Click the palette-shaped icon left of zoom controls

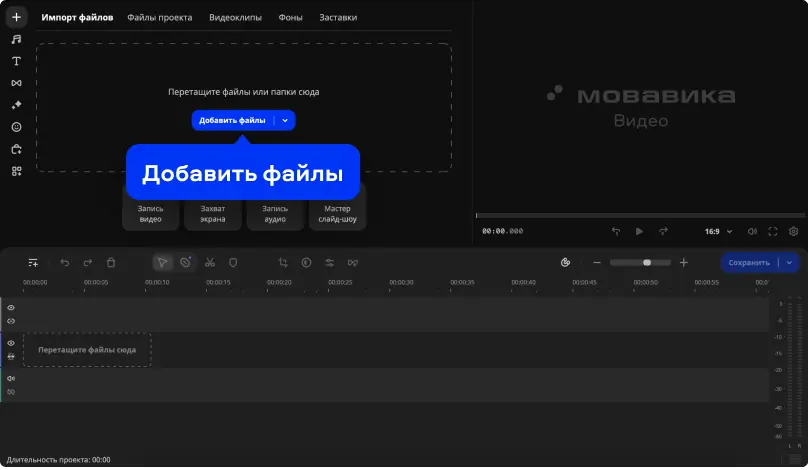565,263
